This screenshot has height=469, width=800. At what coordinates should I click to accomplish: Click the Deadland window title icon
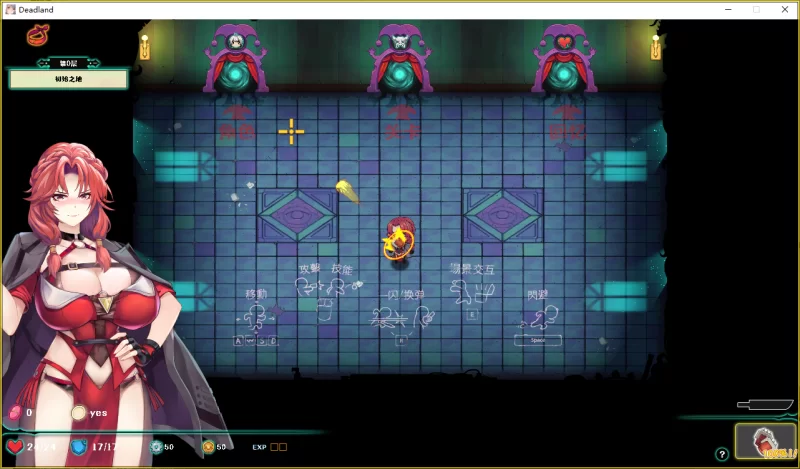[x=10, y=10]
